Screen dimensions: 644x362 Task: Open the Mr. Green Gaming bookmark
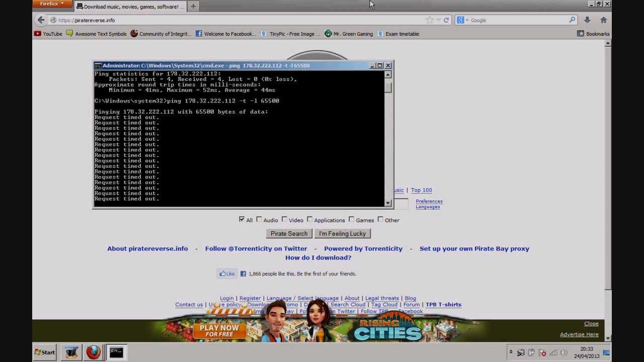(349, 34)
